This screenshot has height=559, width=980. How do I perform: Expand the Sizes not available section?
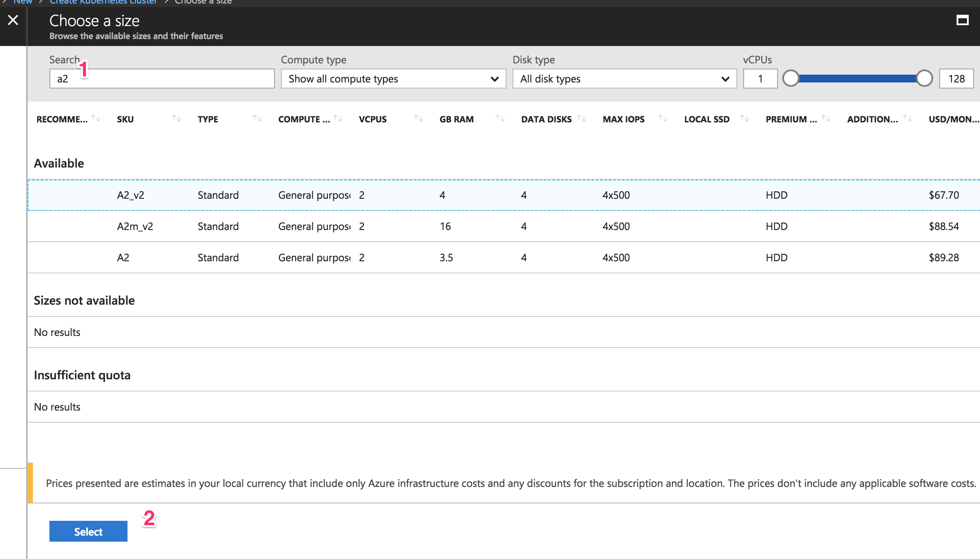(83, 300)
